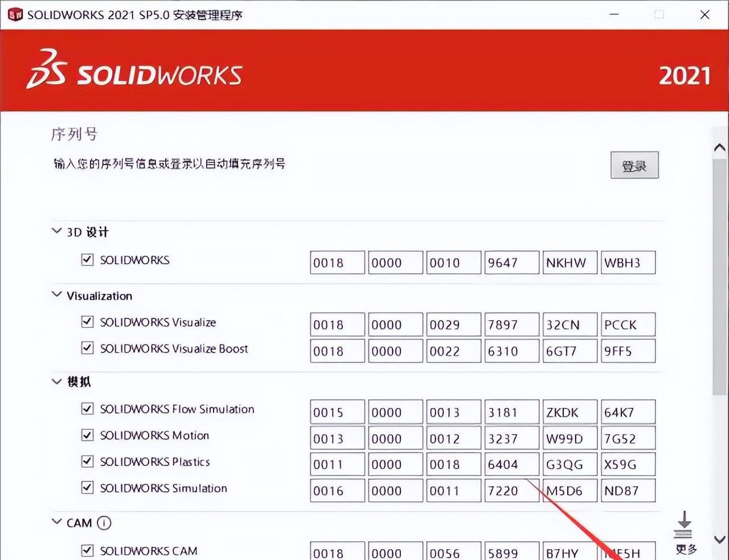The width and height of the screenshot is (729, 560).
Task: Minimize the installation manager window
Action: 614,14
